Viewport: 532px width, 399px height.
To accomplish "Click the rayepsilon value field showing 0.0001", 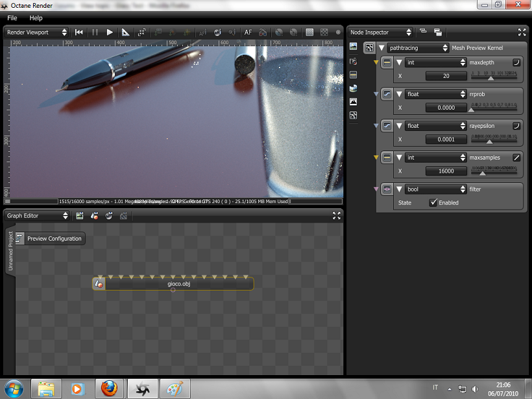I will coord(446,139).
